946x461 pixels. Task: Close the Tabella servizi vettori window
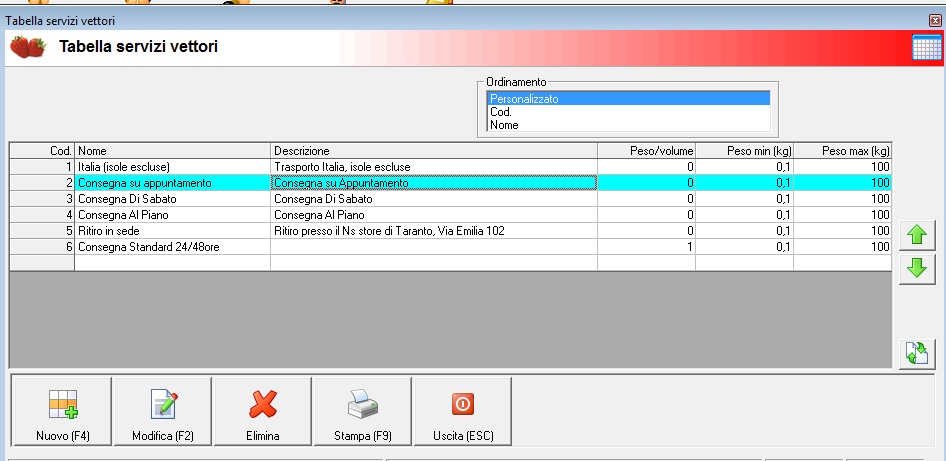(x=935, y=21)
